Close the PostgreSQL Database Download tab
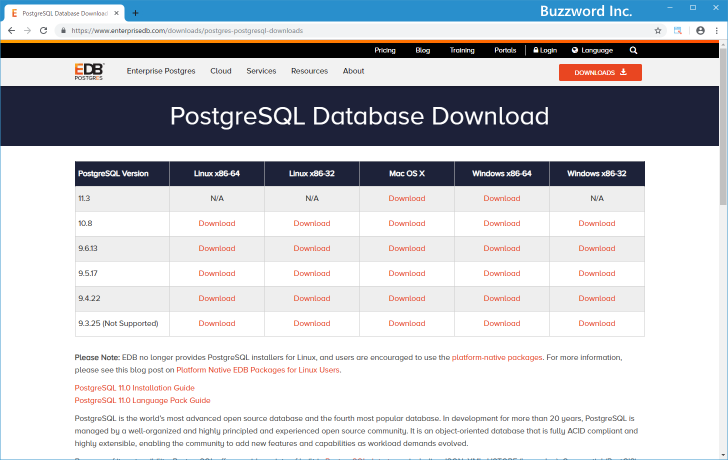 tap(120, 12)
